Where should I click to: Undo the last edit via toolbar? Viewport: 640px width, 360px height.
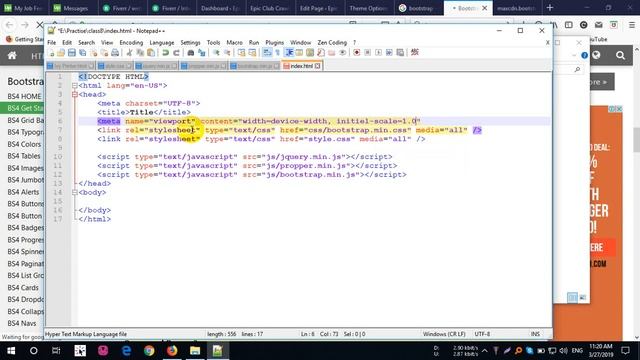coord(165,52)
